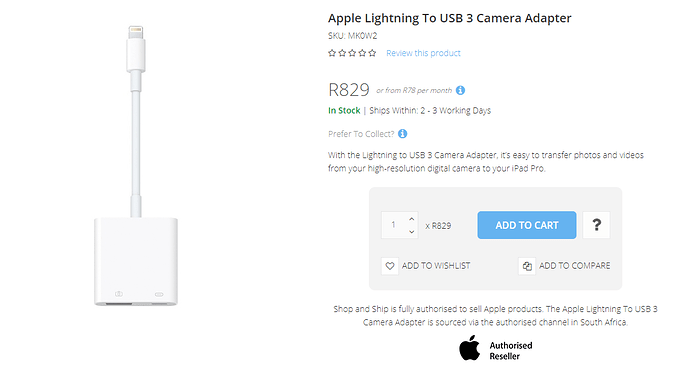Open the Review this product link

click(423, 53)
